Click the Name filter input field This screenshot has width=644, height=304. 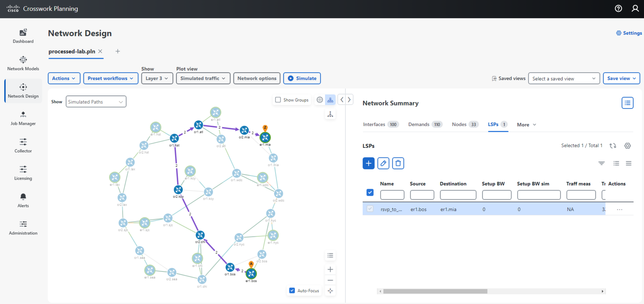pos(392,195)
